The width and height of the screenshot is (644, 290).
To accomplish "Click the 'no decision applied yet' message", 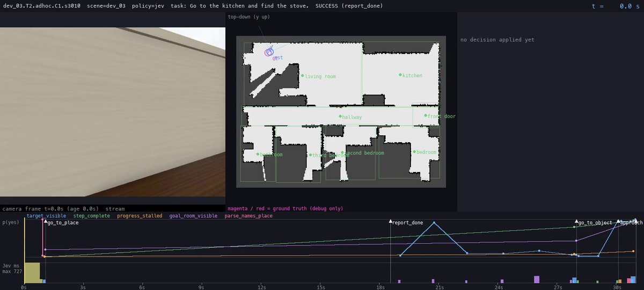I will [497, 40].
